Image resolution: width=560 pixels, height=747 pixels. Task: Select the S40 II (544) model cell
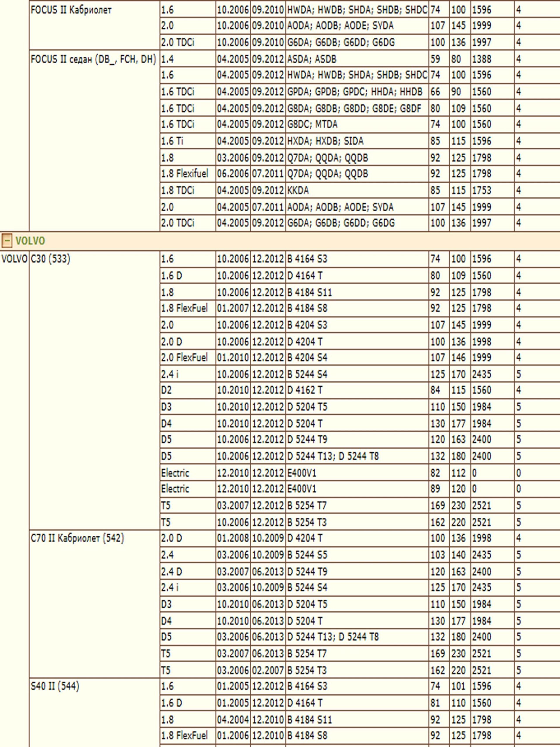click(55, 686)
